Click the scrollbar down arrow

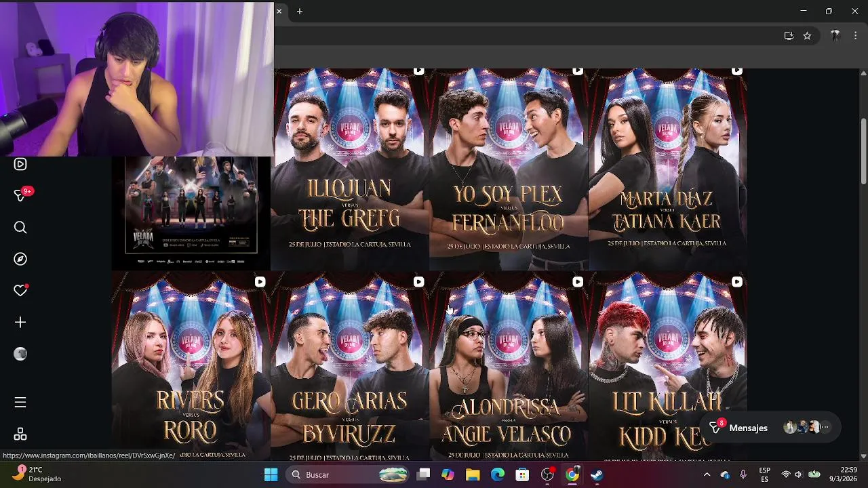click(x=863, y=456)
